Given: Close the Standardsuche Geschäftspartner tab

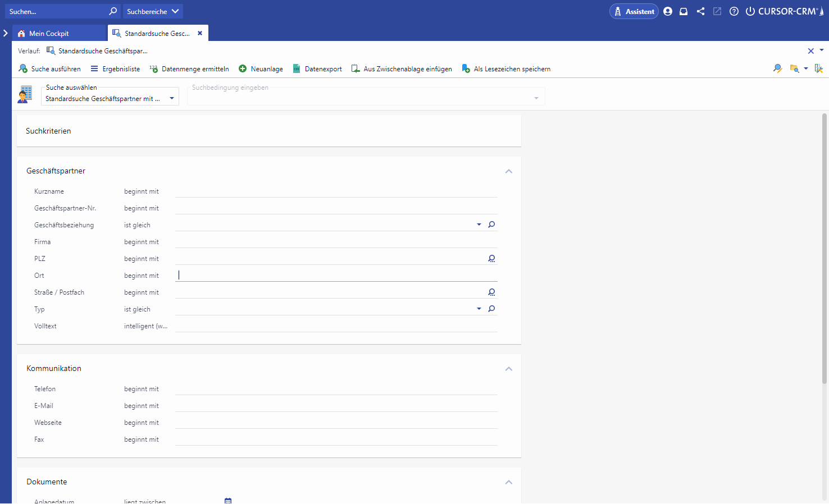Looking at the screenshot, I should coord(199,33).
